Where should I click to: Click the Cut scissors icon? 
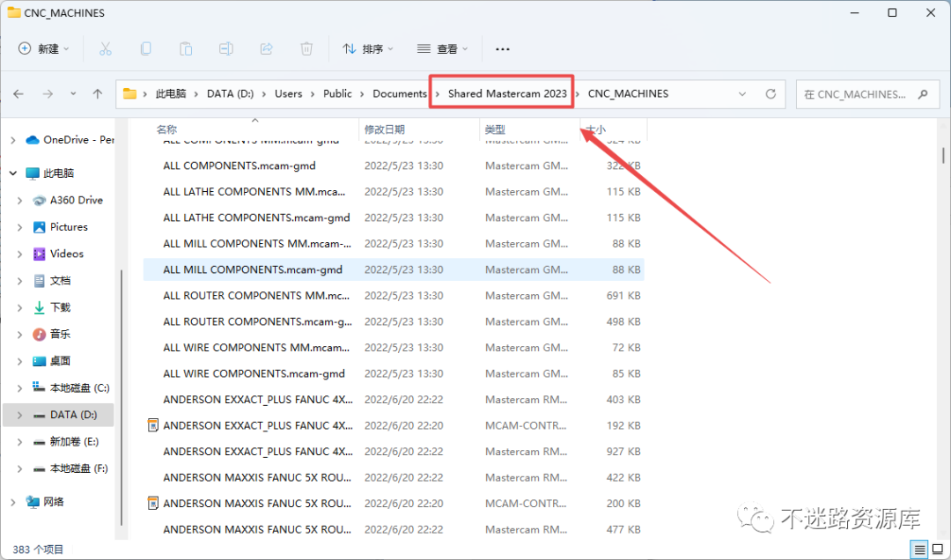click(106, 48)
